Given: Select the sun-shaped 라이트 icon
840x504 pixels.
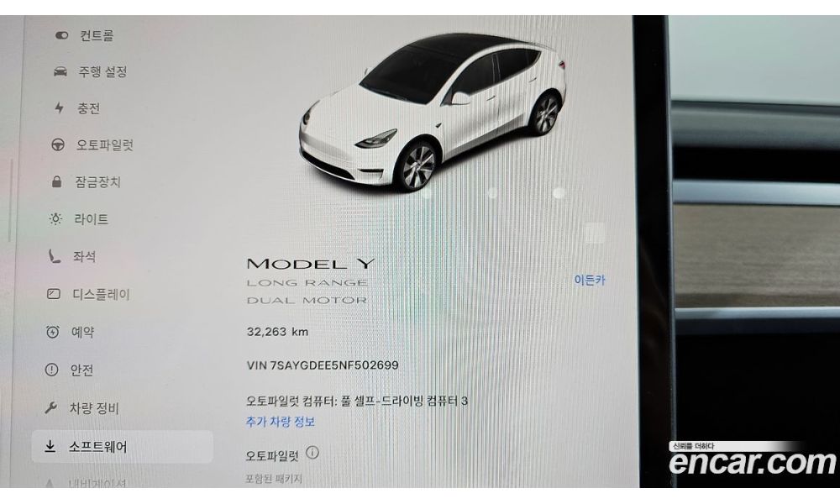Looking at the screenshot, I should click(55, 218).
